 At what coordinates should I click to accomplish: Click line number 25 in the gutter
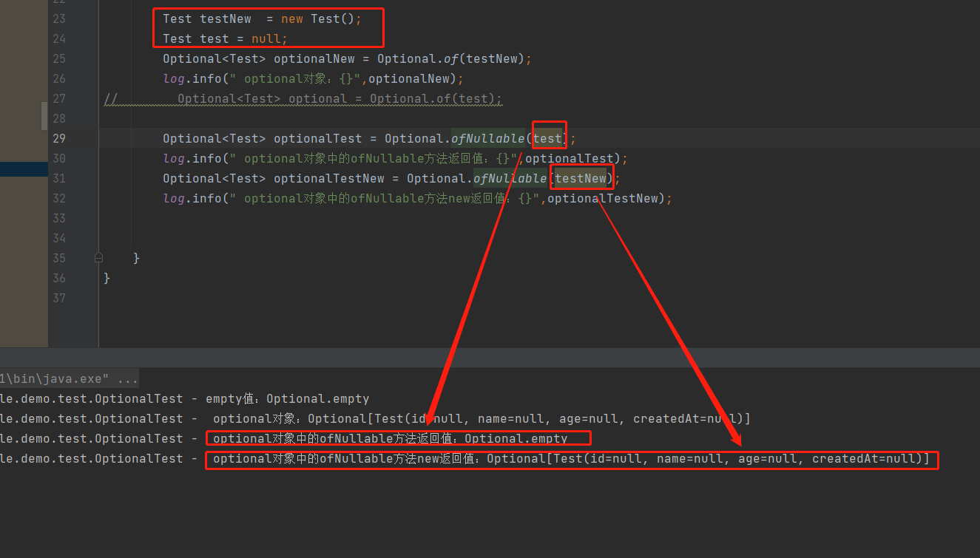pos(59,58)
